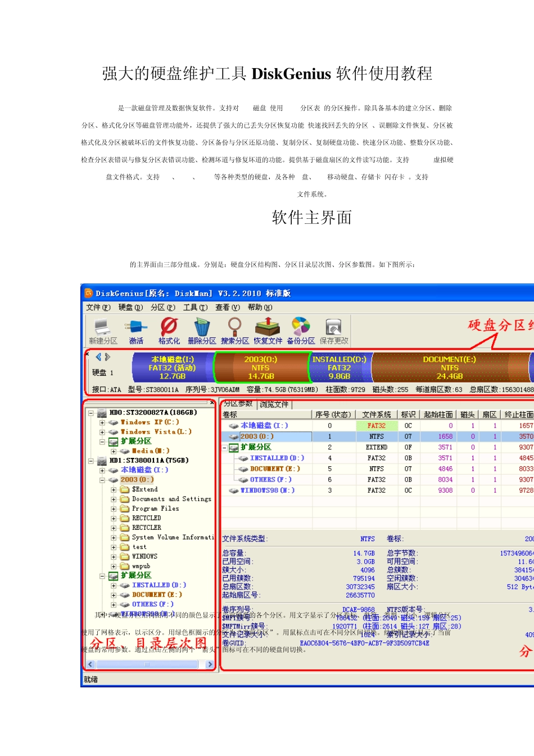This screenshot has width=534, height=756.
Task: Expand the System Volume Information folder
Action: (x=114, y=537)
